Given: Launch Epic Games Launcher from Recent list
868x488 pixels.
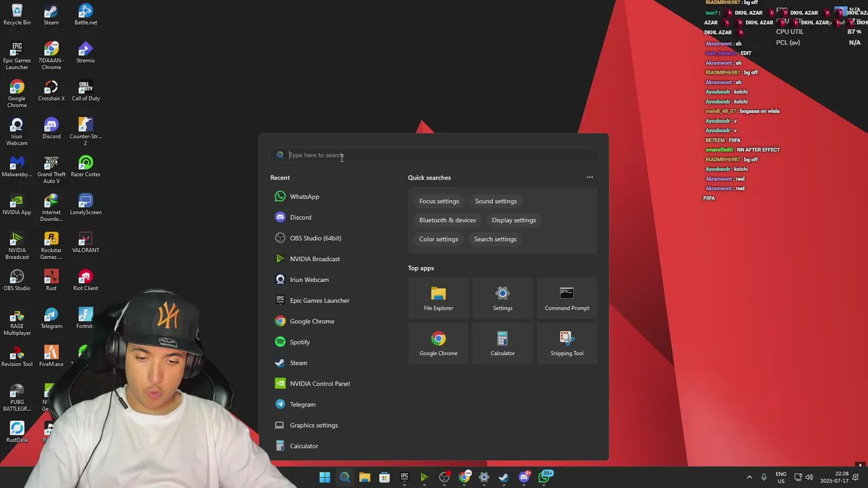Looking at the screenshot, I should 312,300.
